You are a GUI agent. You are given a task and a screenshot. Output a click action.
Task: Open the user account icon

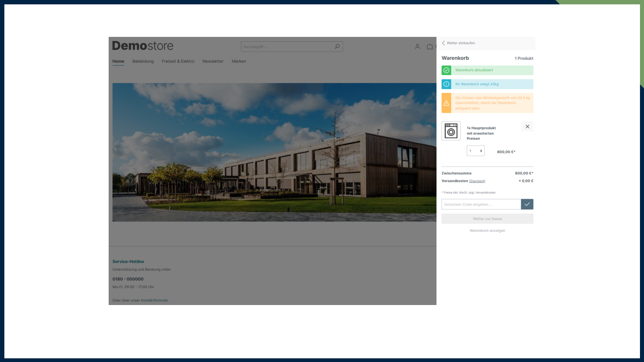[x=417, y=47]
